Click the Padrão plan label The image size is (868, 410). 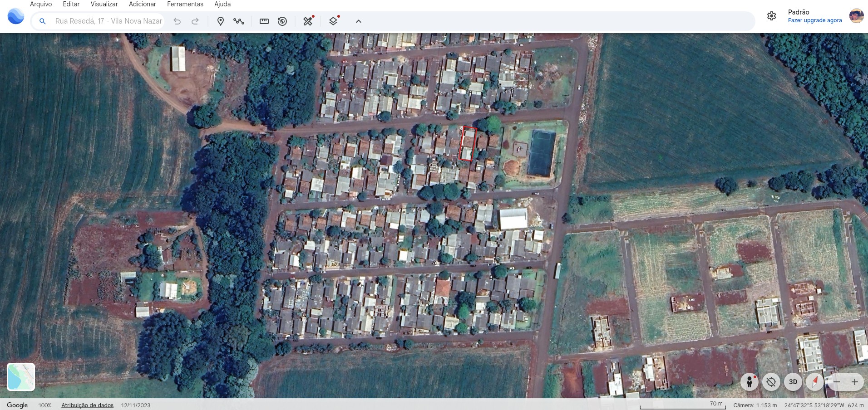[799, 12]
